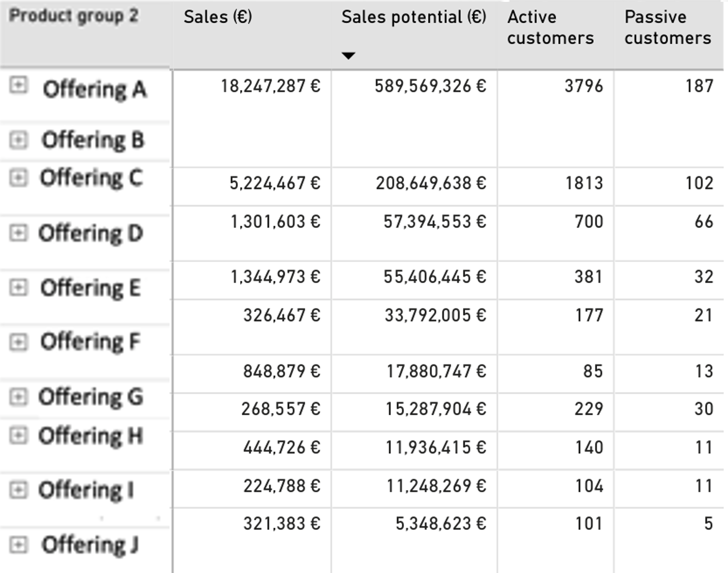This screenshot has height=573, width=728.
Task: Click plus icon next to Offering D
Action: coord(18,233)
